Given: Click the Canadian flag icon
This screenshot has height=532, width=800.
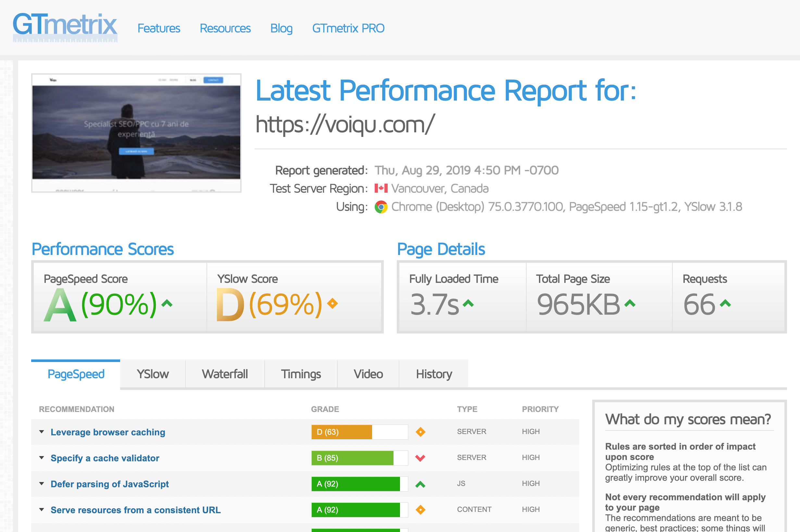Looking at the screenshot, I should (381, 188).
